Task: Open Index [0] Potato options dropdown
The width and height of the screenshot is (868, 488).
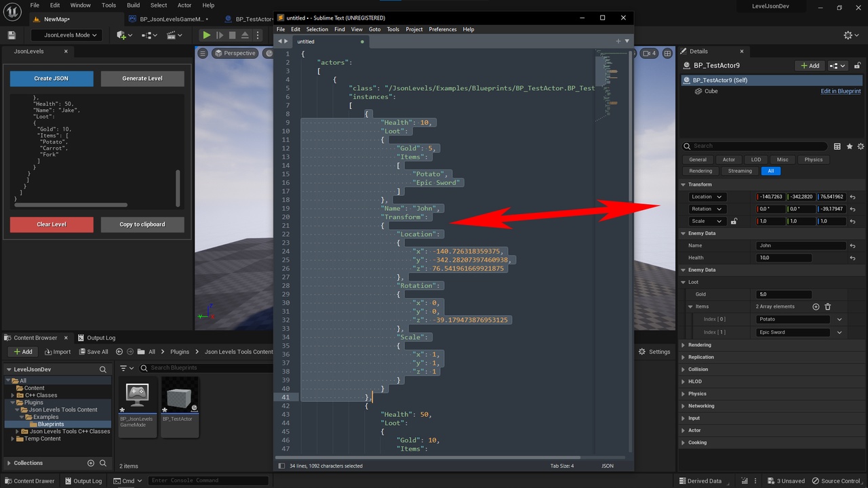Action: [x=840, y=319]
